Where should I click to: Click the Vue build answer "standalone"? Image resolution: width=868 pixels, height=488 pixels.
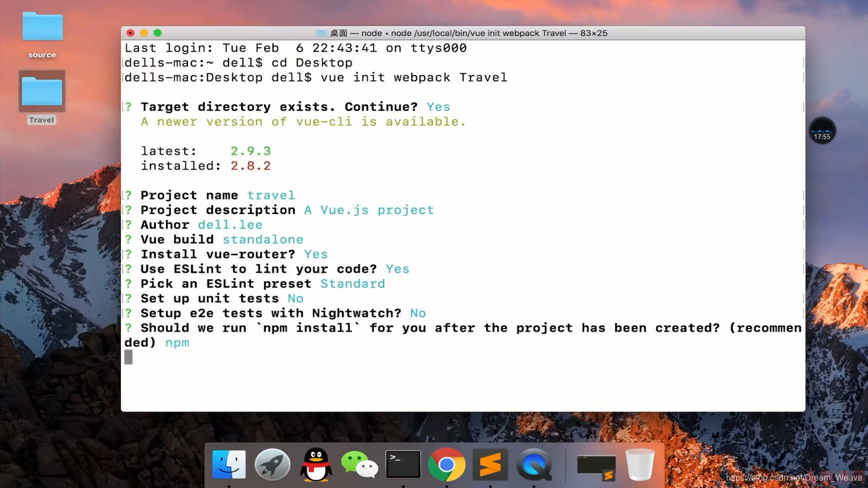click(263, 239)
